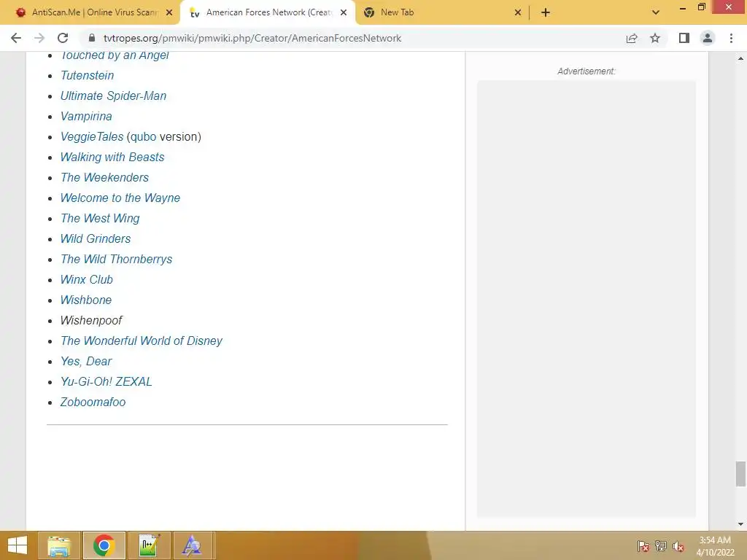The image size is (747, 560).
Task: Switch to the New Tab tab
Action: coord(442,12)
